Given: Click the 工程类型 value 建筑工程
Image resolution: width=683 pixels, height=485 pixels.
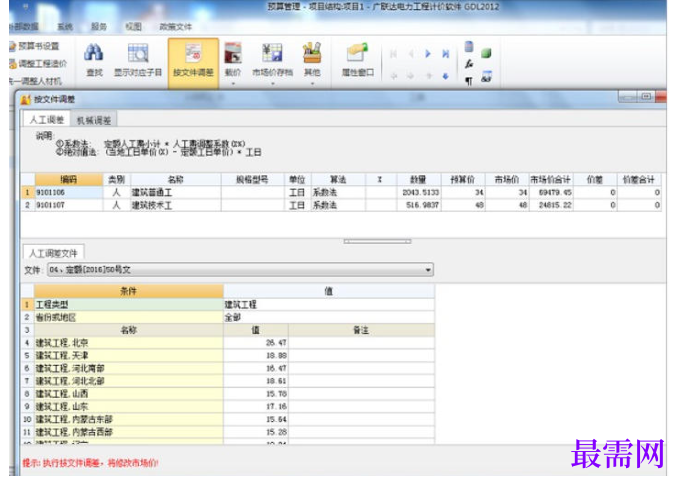Looking at the screenshot, I should [x=329, y=304].
